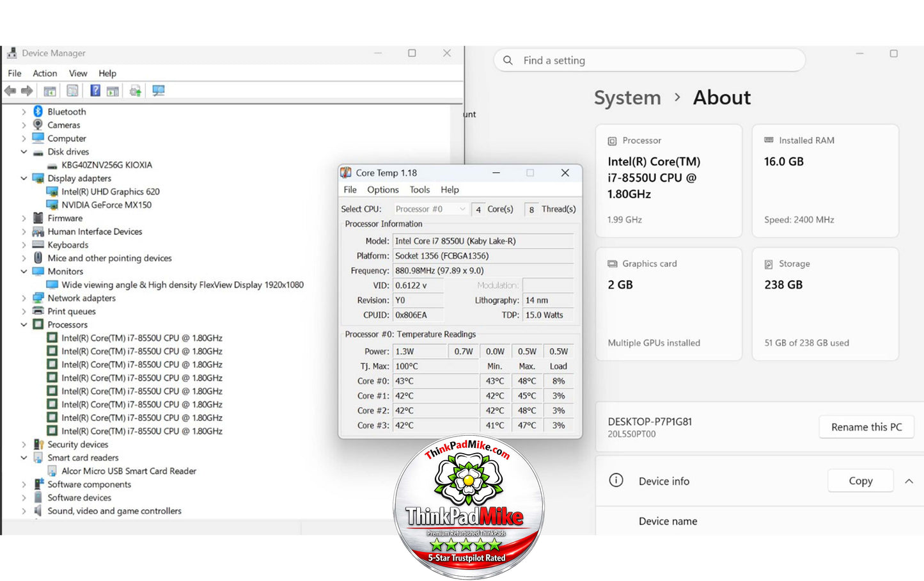Collapse the Smart card readers node arrow

coord(24,458)
